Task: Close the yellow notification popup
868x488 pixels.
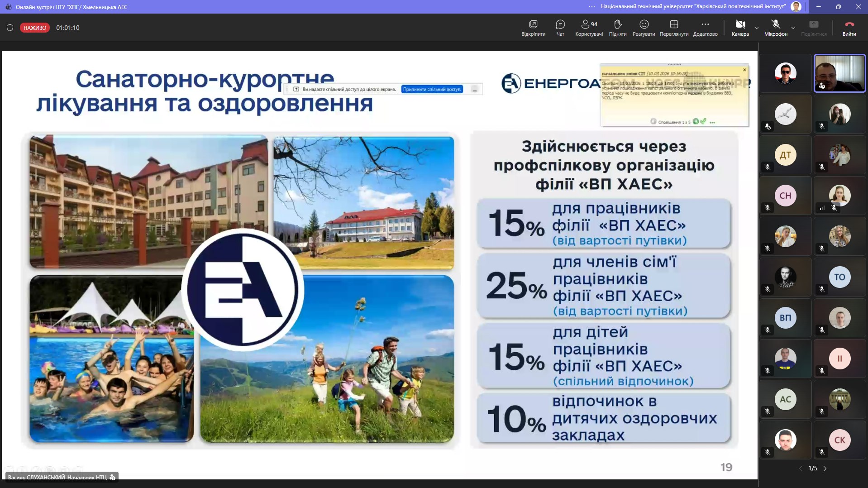Action: pos(744,70)
